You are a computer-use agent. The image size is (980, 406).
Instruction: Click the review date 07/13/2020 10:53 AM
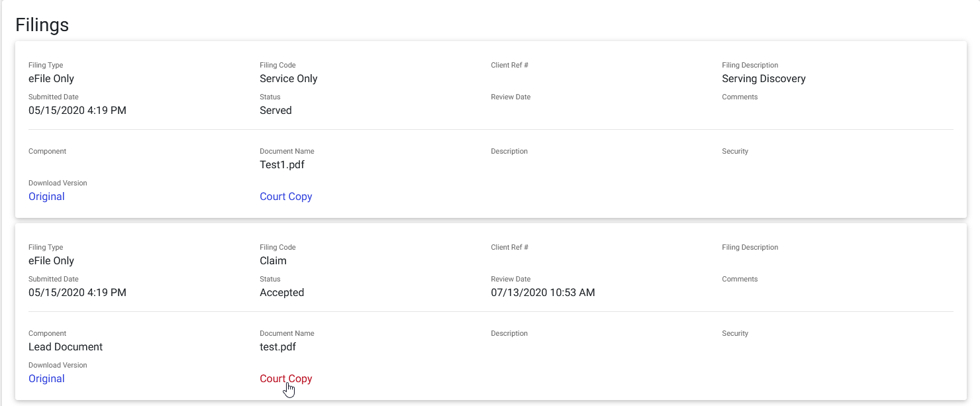542,292
